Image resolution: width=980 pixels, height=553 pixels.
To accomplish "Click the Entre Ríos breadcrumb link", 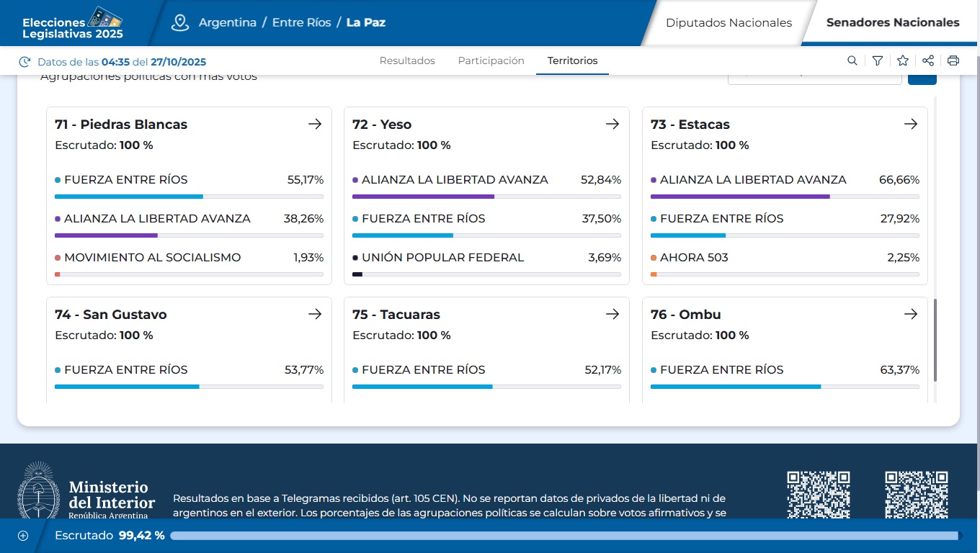I will tap(301, 22).
